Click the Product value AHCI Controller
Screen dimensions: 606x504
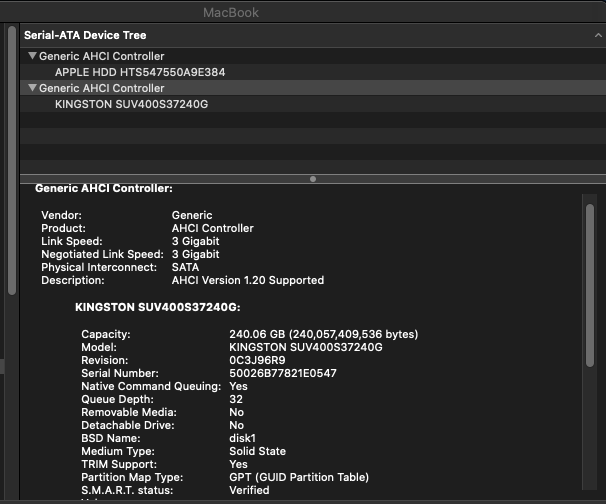213,228
